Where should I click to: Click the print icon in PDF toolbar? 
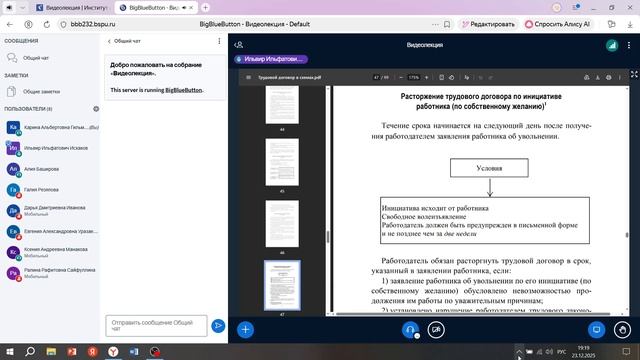[x=609, y=77]
